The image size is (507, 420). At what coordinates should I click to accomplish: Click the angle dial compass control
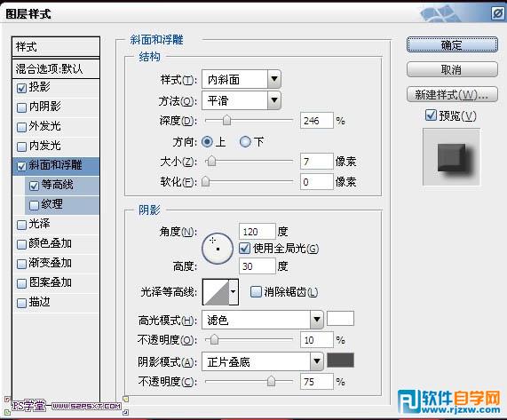pos(218,249)
